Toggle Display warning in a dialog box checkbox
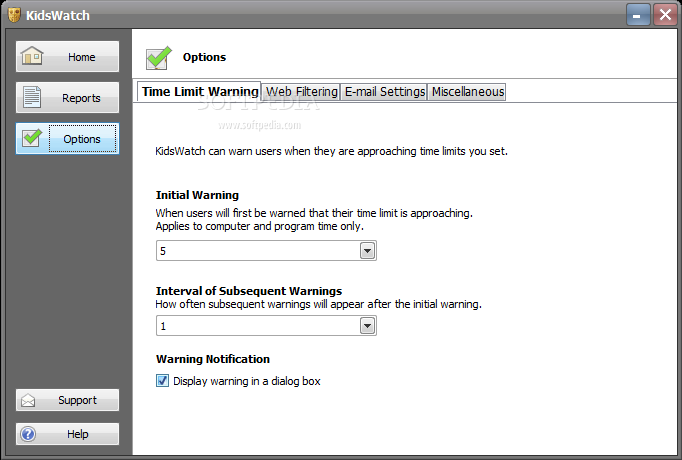682x460 pixels. (x=162, y=380)
